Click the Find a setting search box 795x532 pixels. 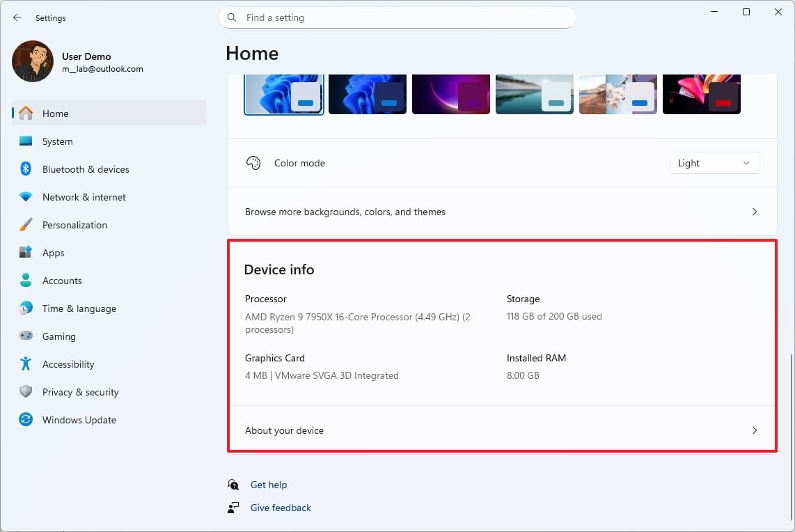[397, 17]
